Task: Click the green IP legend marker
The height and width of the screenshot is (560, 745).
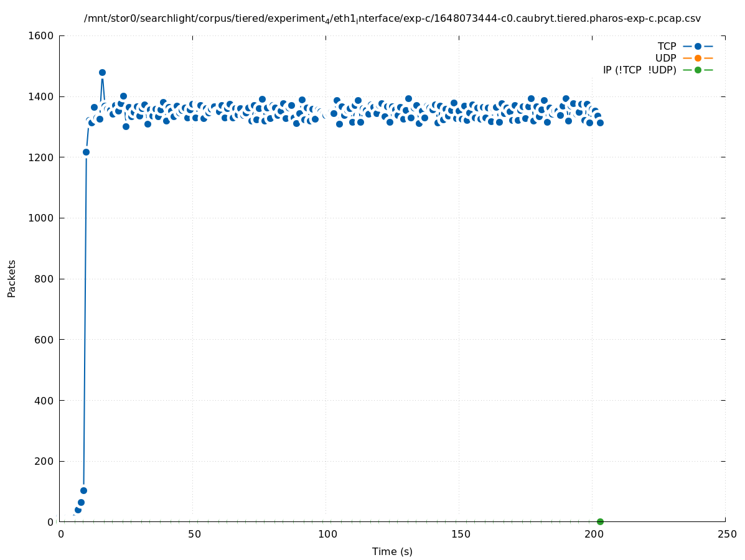Action: pos(698,70)
